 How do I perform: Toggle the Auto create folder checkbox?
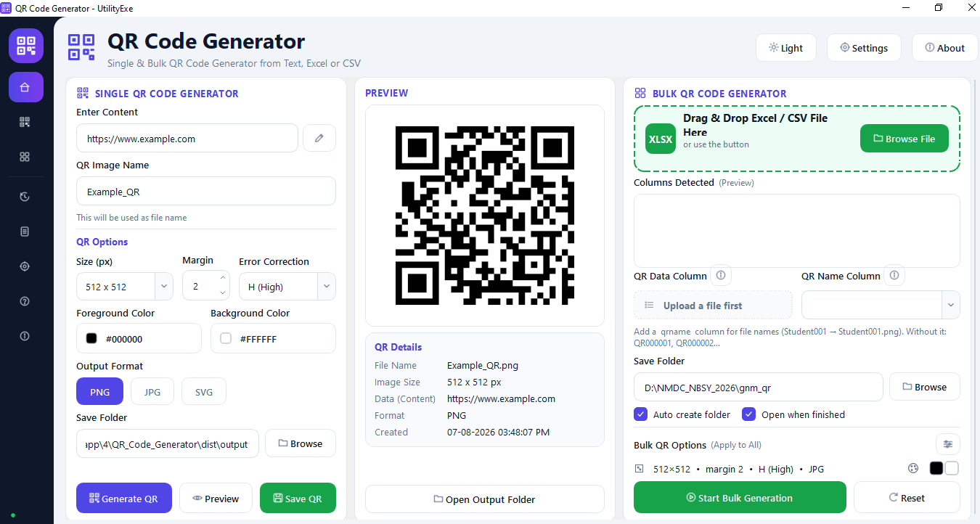point(641,414)
